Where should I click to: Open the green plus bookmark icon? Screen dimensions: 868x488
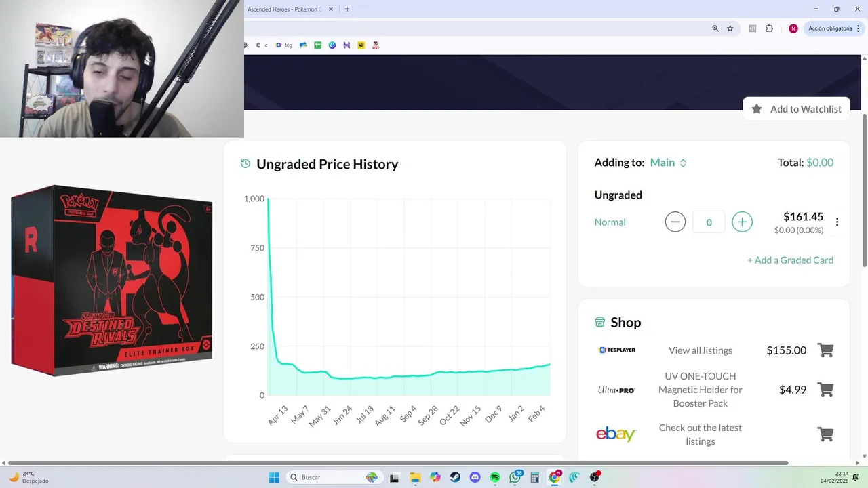click(x=317, y=45)
